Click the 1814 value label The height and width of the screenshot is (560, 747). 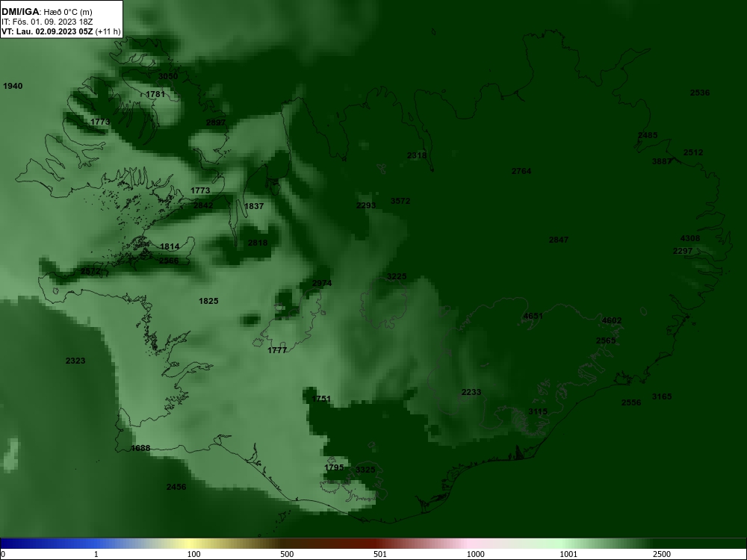pos(170,246)
